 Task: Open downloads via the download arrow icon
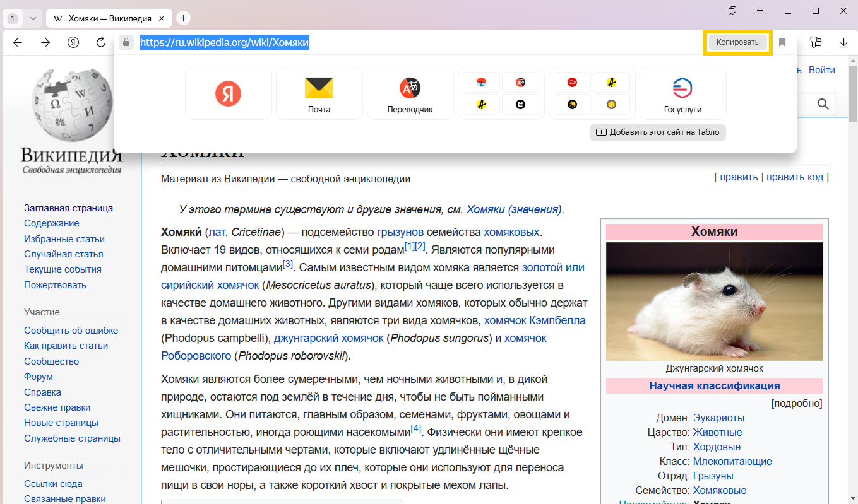(843, 42)
